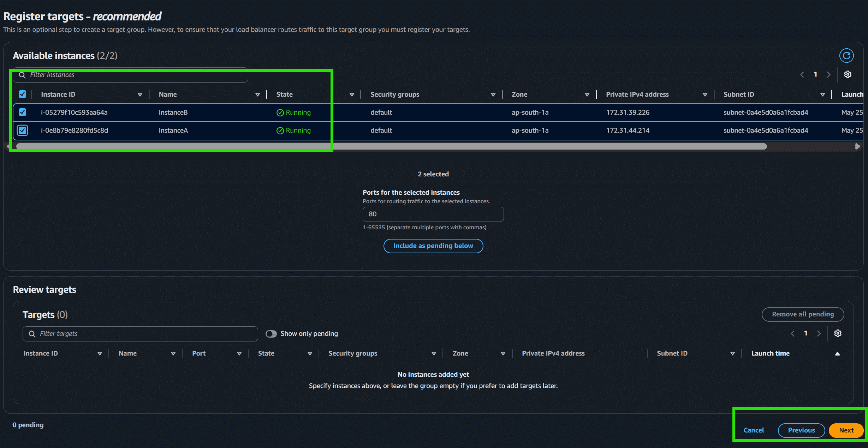Click the InstanceB name cell

click(x=173, y=113)
